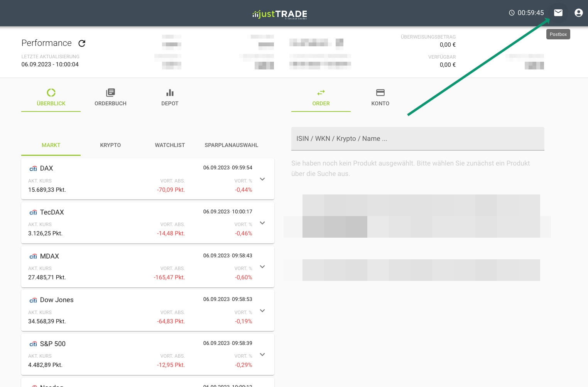Select the Dow Jones index name
Image resolution: width=588 pixels, height=387 pixels.
click(57, 300)
